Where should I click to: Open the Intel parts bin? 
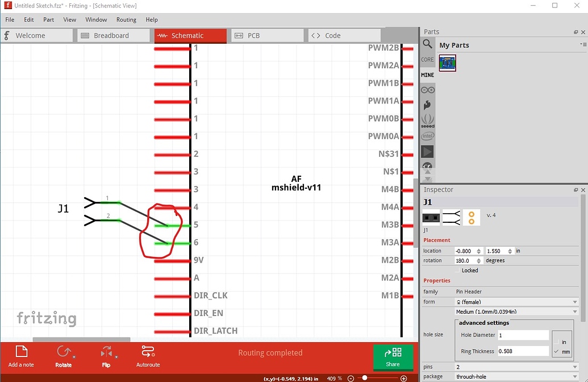tap(427, 136)
